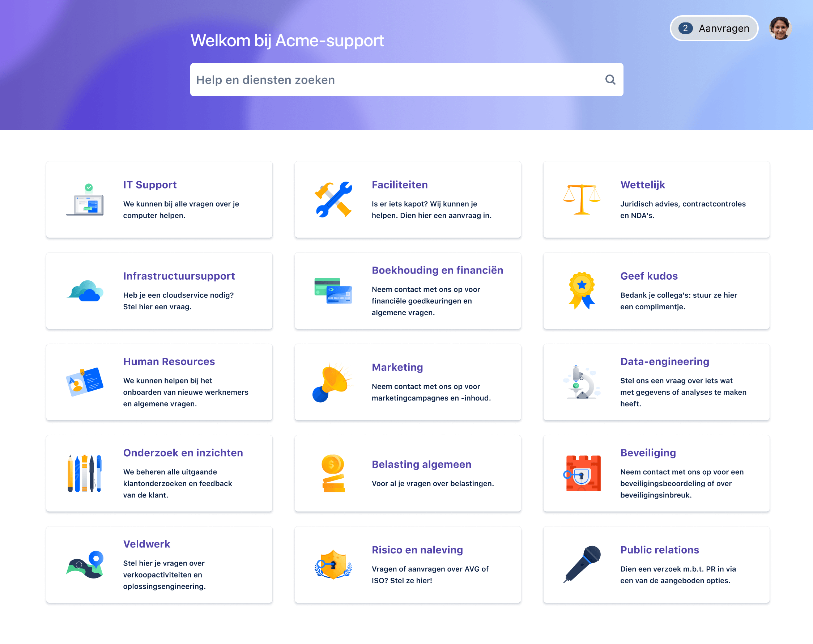The width and height of the screenshot is (813, 644).
Task: Open the Human Resources portal link
Action: tap(169, 361)
